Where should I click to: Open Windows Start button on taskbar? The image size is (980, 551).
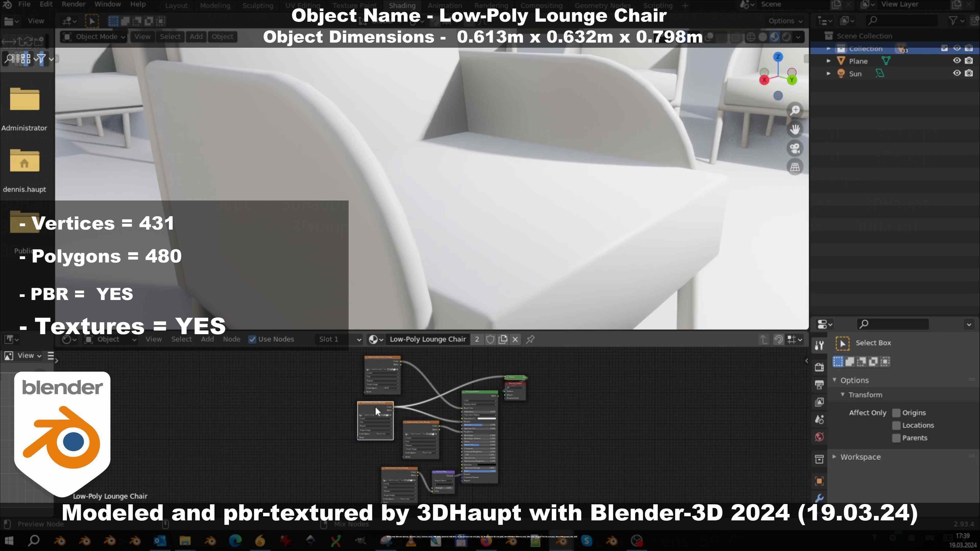click(9, 541)
